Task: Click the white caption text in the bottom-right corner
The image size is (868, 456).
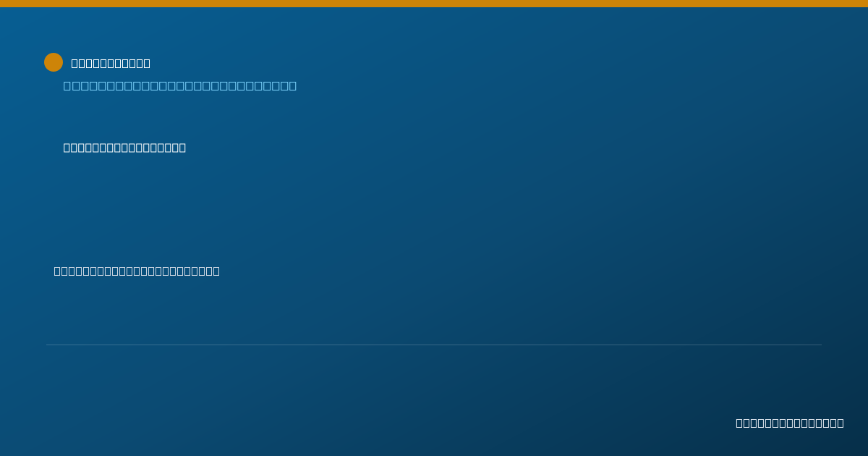Action: [x=790, y=423]
